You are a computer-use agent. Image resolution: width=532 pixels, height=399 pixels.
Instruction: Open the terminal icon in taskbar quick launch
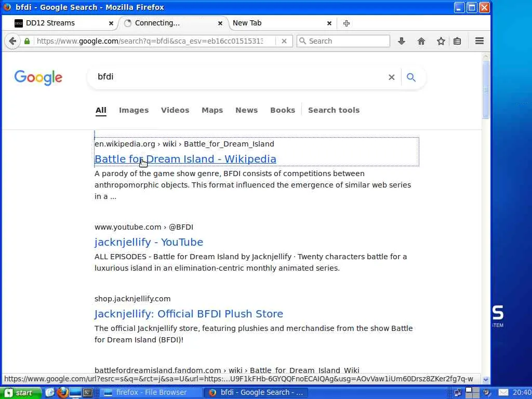pyautogui.click(x=88, y=393)
